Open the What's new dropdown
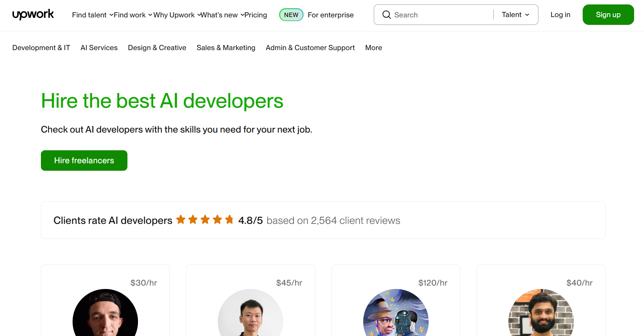Screen dimensions: 644x336 (x=222, y=15)
